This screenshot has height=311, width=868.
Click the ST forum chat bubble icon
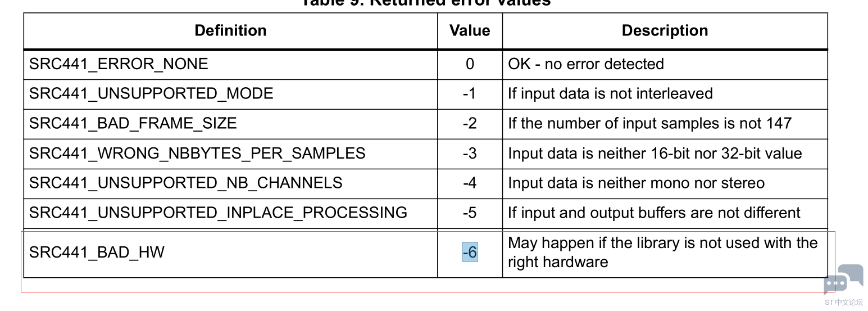click(843, 280)
